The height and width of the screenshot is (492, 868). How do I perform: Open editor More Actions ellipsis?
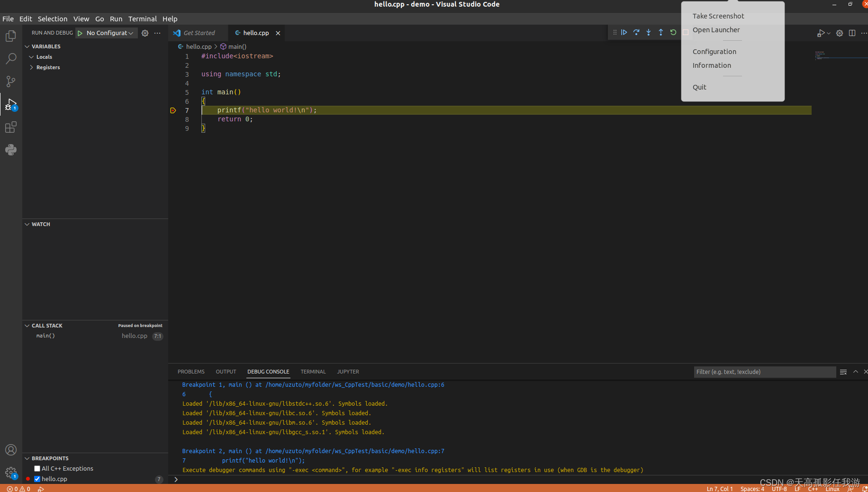864,33
